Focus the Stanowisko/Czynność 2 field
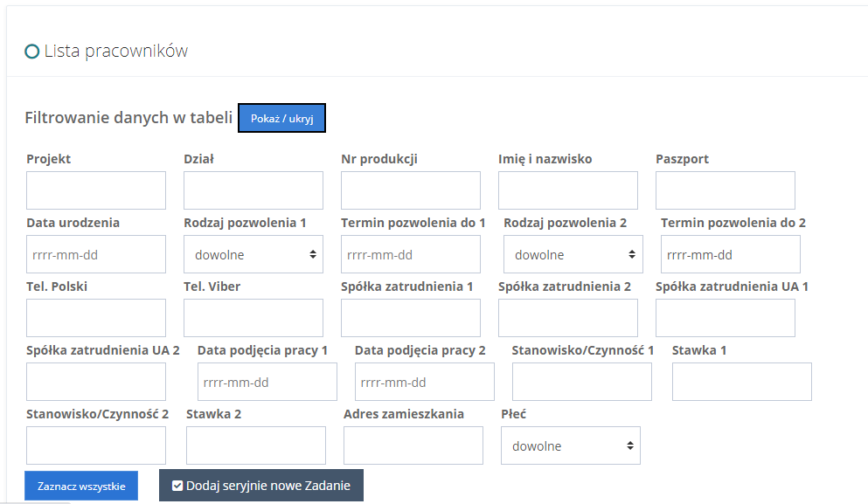The width and height of the screenshot is (868, 504). [96, 445]
